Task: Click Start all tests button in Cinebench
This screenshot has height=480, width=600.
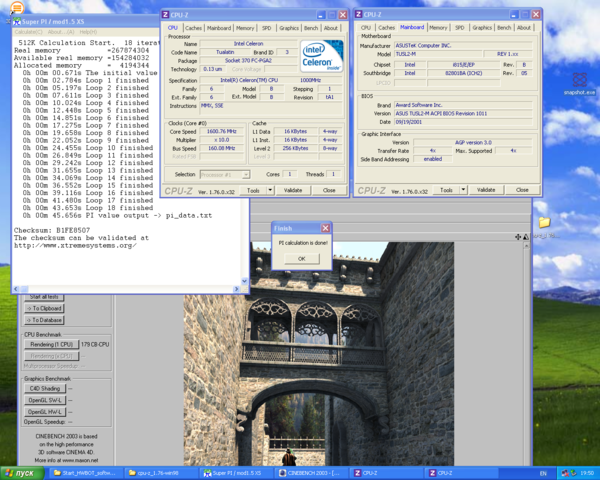Action: point(44,297)
